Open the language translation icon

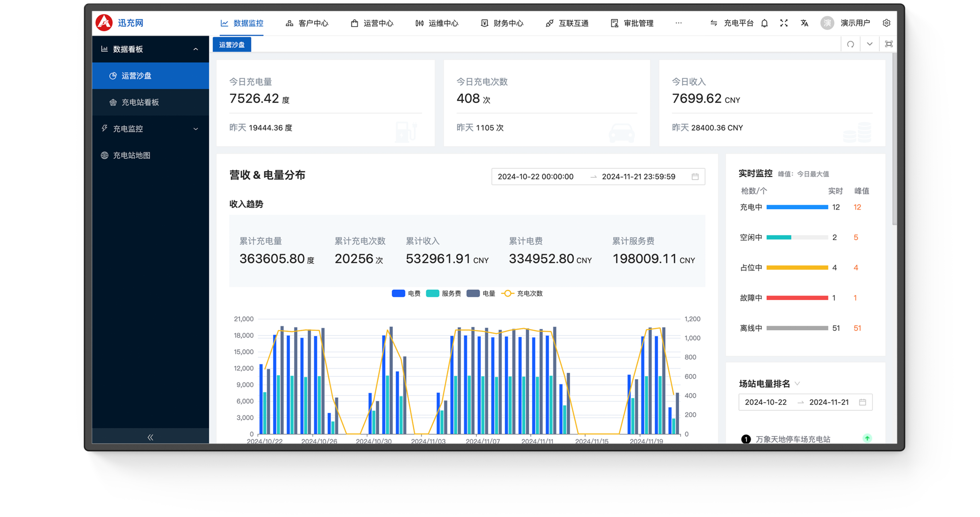(x=804, y=23)
